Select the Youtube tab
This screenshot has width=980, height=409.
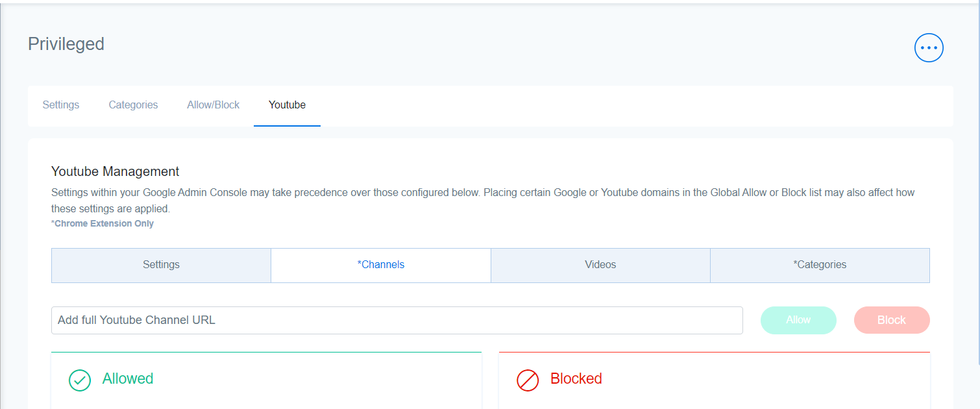pyautogui.click(x=287, y=105)
